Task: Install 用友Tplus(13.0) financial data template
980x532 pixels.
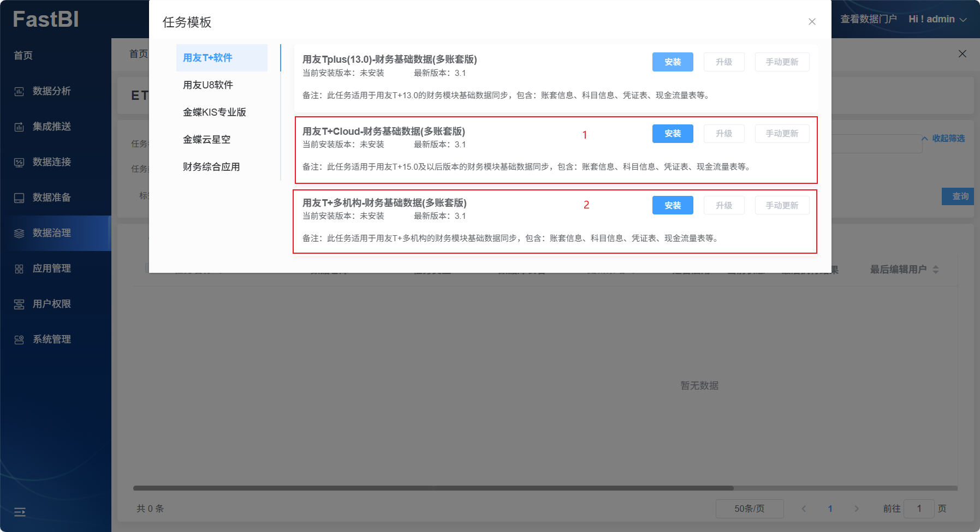Action: pyautogui.click(x=672, y=62)
